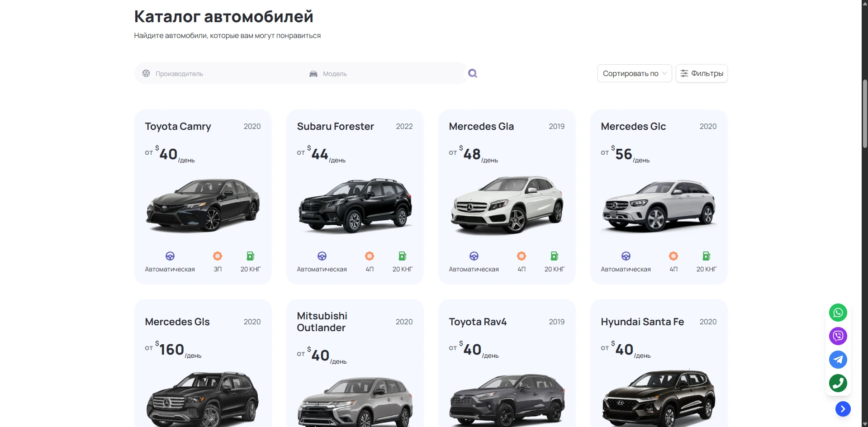Click Mercedes Gla orange seats icon
The width and height of the screenshot is (868, 427).
[x=522, y=256]
